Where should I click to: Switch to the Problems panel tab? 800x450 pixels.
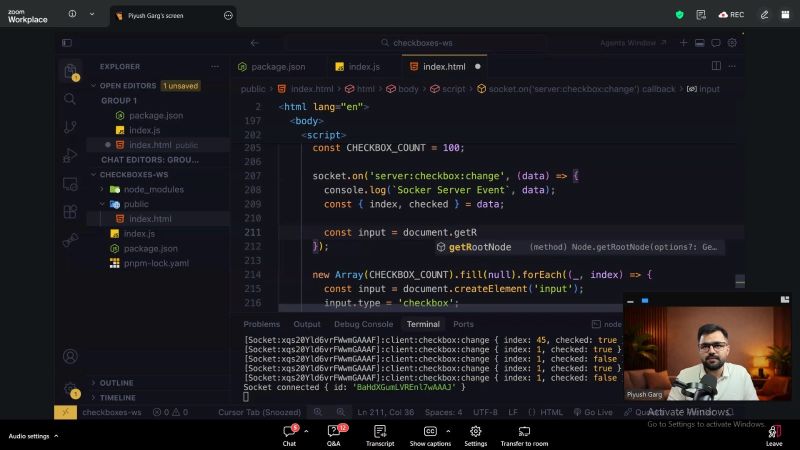click(x=261, y=324)
